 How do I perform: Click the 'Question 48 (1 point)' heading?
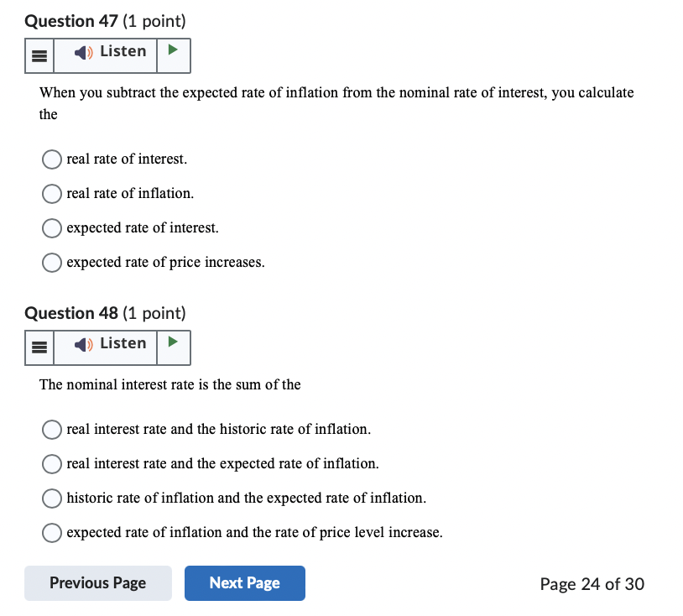[104, 313]
